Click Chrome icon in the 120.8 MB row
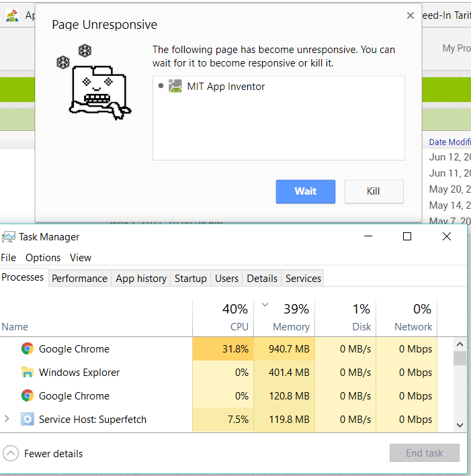The height and width of the screenshot is (476, 471). (28, 395)
